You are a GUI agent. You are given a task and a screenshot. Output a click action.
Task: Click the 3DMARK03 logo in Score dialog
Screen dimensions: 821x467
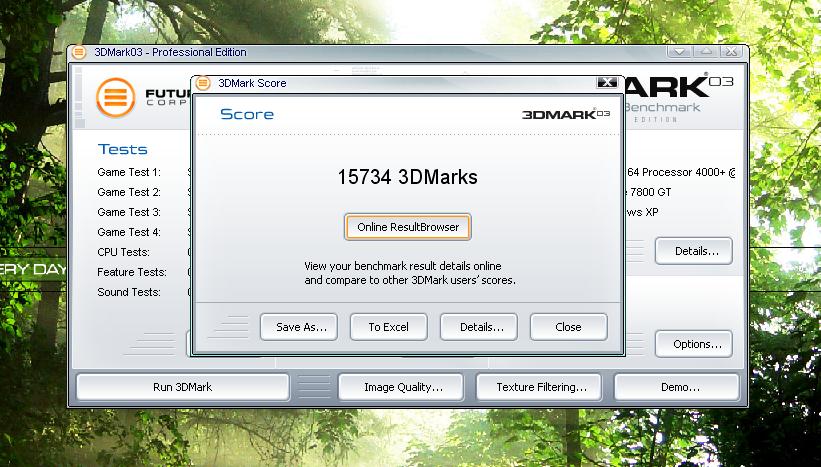point(566,114)
